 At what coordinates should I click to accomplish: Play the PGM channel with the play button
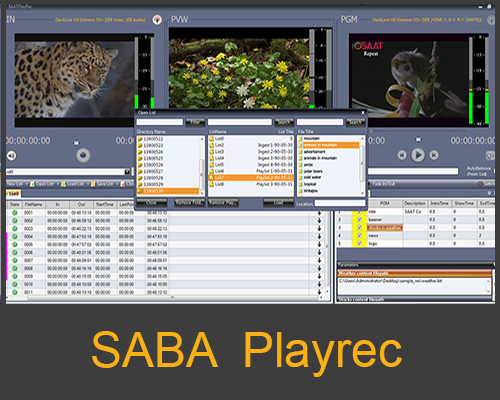pyautogui.click(x=418, y=155)
